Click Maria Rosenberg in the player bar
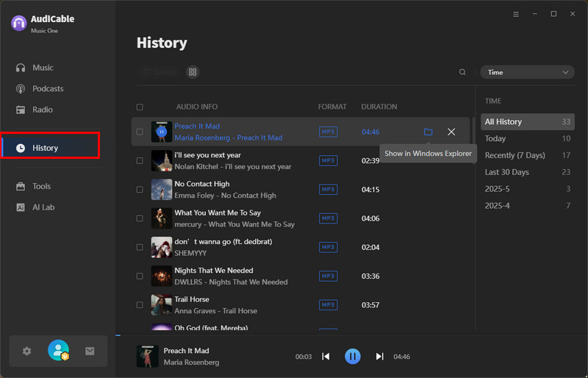This screenshot has height=378, width=588. [191, 363]
